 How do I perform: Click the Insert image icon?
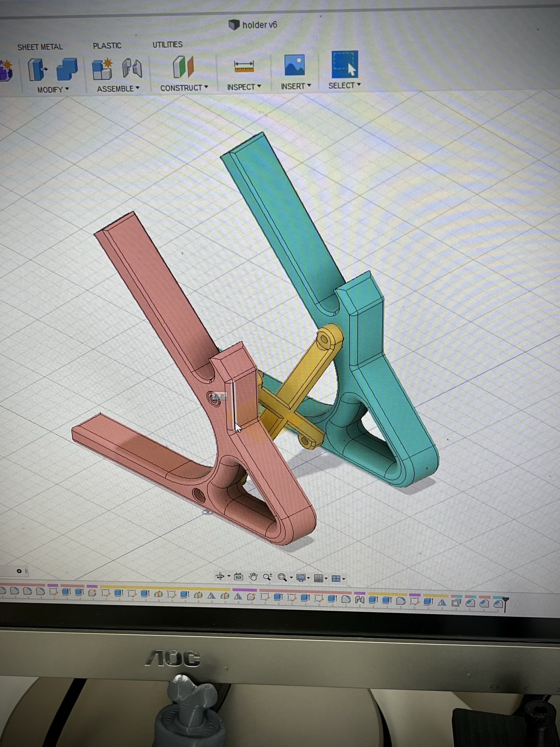click(x=294, y=65)
